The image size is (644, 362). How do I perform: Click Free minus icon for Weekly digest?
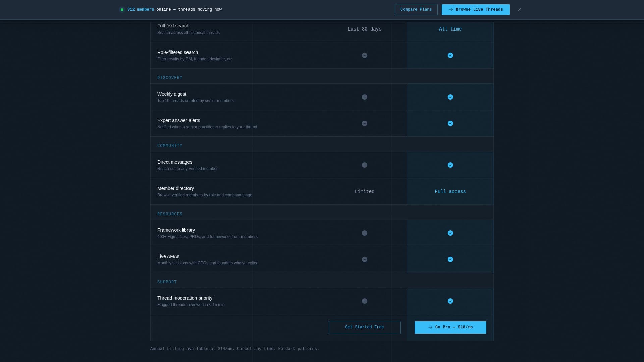[x=364, y=97]
